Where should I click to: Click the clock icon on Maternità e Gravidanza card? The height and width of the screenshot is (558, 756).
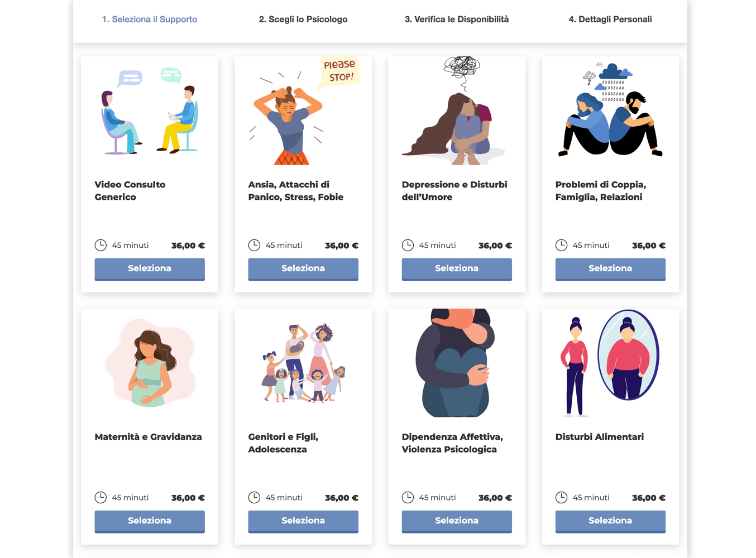tap(101, 497)
